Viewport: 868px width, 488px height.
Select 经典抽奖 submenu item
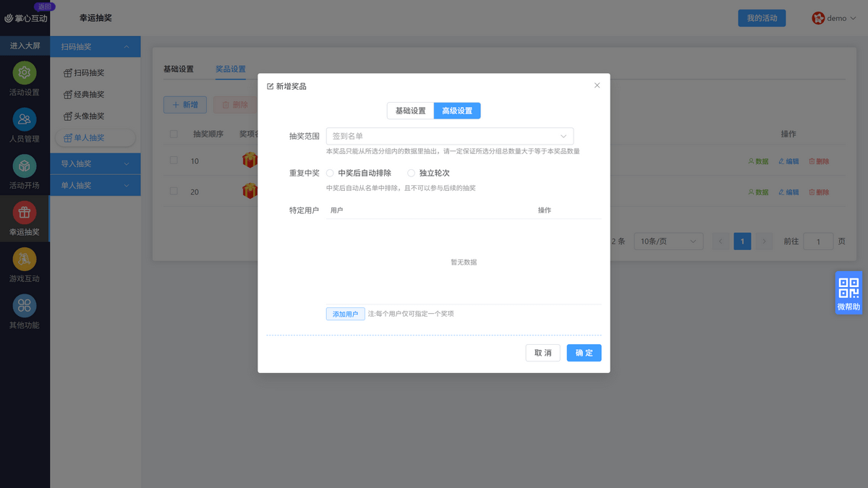coord(85,95)
